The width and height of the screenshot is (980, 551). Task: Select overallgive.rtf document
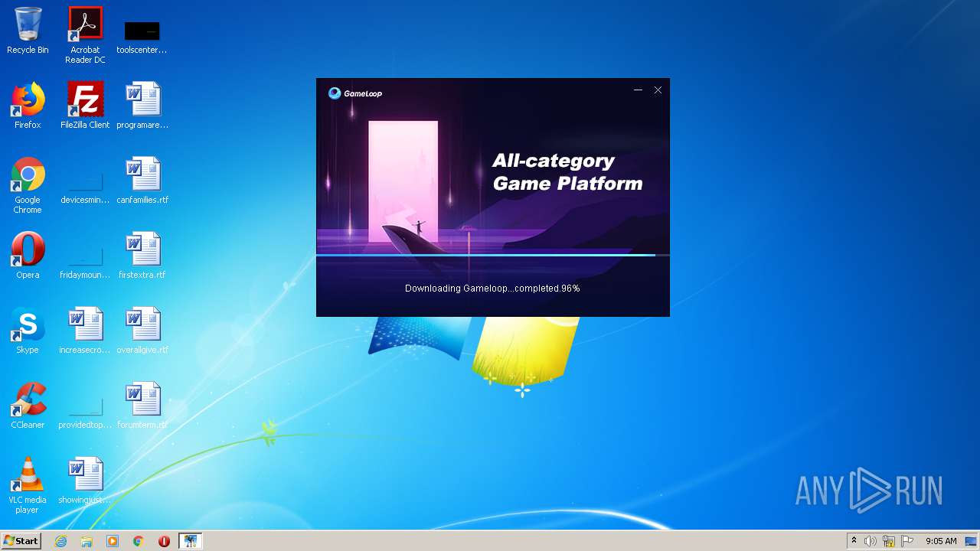(x=142, y=331)
